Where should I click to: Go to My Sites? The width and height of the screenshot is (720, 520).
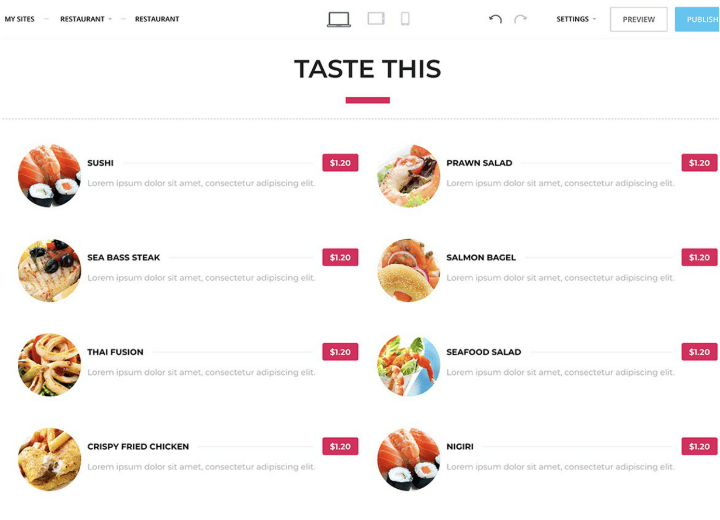[x=19, y=19]
